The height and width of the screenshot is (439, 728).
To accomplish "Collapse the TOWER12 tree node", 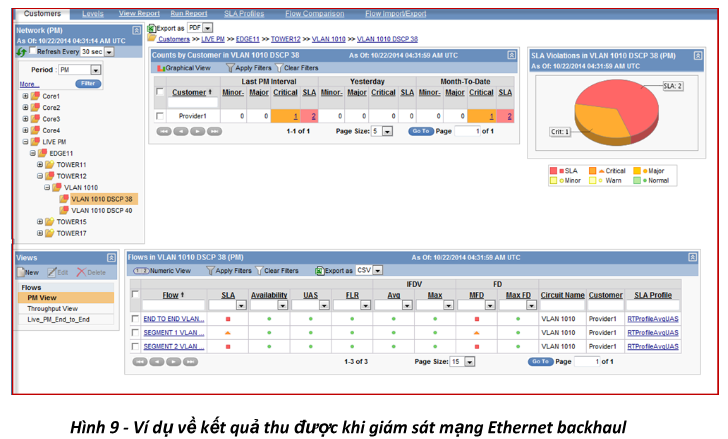I will 40,176.
